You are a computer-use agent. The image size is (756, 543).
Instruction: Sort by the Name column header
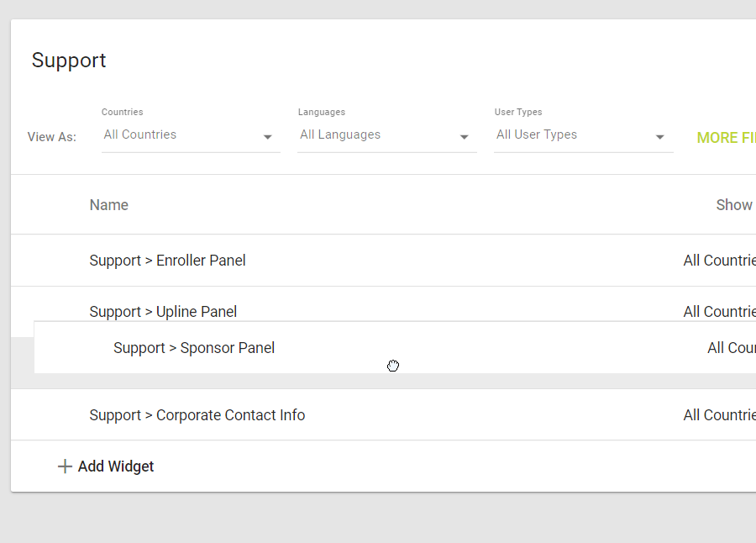[109, 205]
